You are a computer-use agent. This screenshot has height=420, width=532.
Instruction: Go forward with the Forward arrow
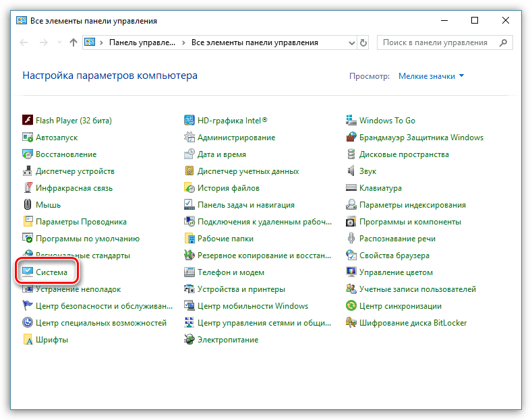[43, 42]
